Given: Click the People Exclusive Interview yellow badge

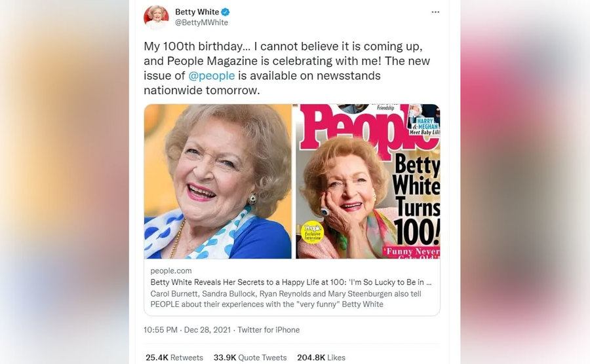Looking at the screenshot, I should [x=313, y=233].
